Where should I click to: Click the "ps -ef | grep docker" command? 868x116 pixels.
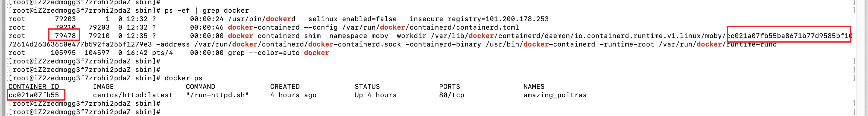click(207, 11)
